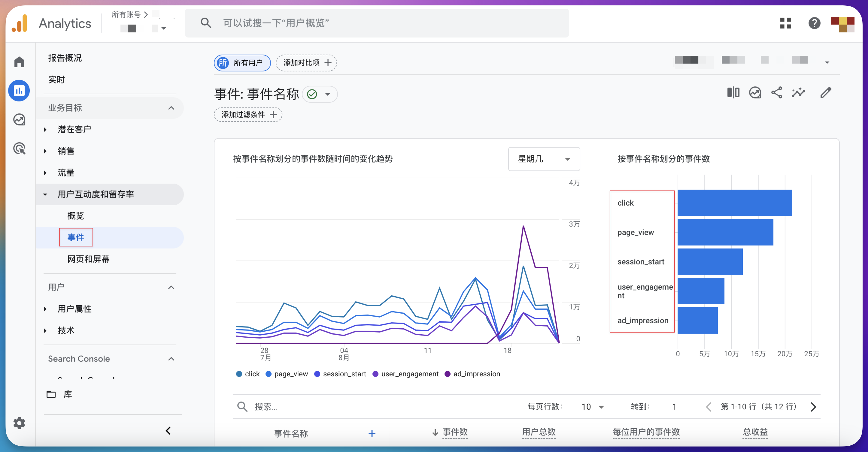Collapse the Search Console section

(x=171, y=359)
